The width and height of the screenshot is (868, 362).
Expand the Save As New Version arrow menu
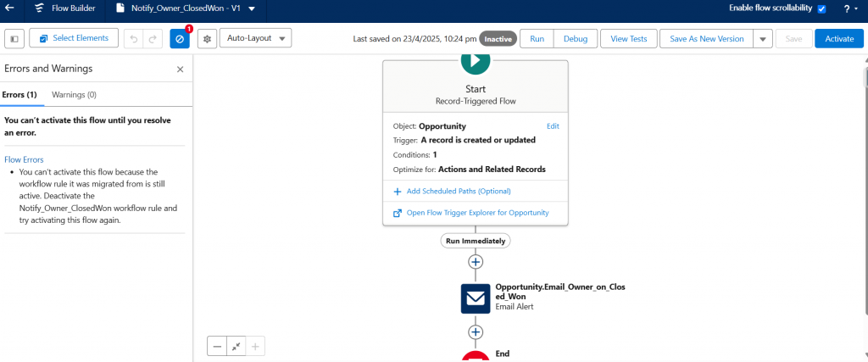763,39
